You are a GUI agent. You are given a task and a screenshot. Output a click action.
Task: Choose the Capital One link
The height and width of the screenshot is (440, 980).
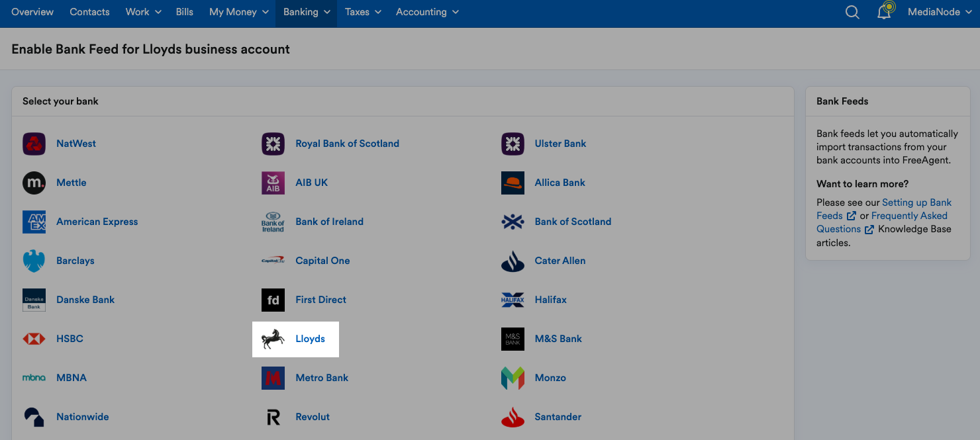pos(322,261)
